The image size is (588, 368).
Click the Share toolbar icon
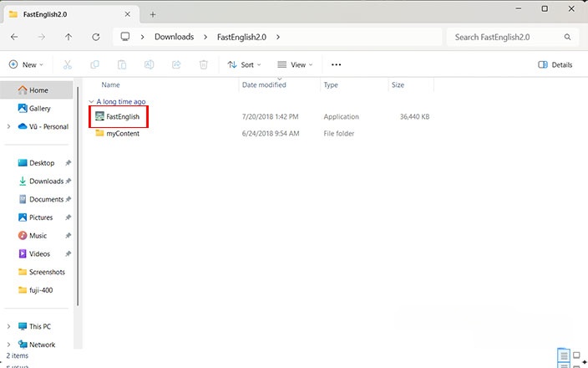coord(176,64)
